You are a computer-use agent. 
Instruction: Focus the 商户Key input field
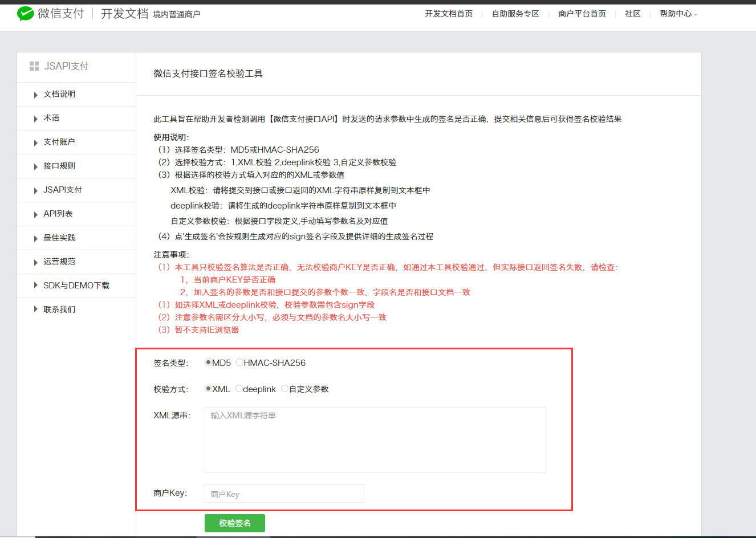284,494
